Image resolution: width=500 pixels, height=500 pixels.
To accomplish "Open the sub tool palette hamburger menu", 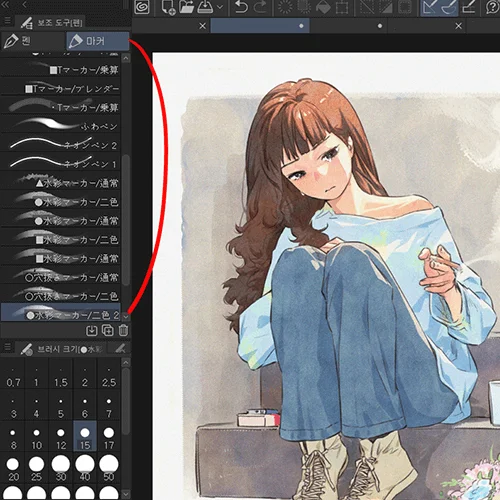I will (7, 21).
